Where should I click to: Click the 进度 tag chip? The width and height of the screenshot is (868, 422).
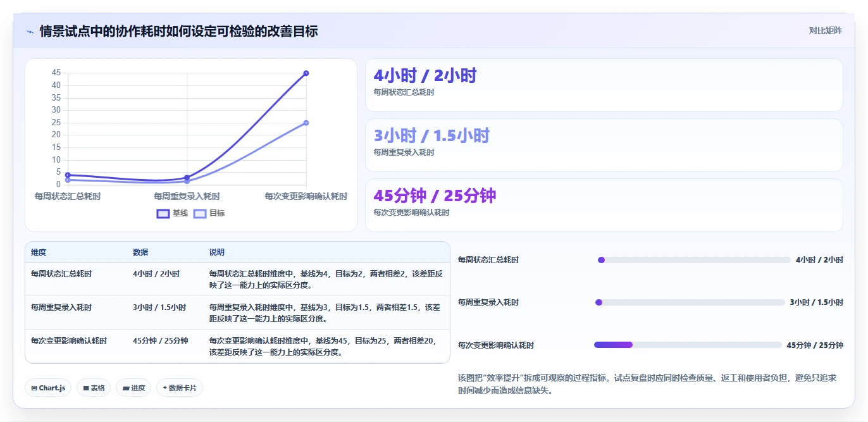133,388
